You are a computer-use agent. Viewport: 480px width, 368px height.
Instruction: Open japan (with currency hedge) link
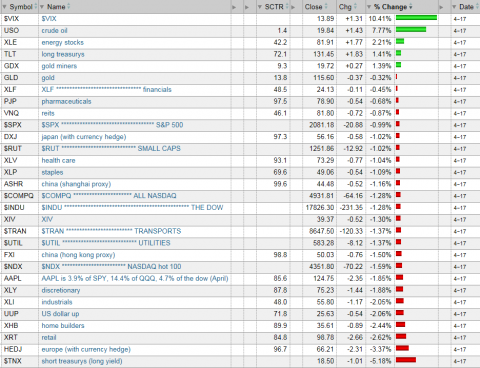point(84,137)
